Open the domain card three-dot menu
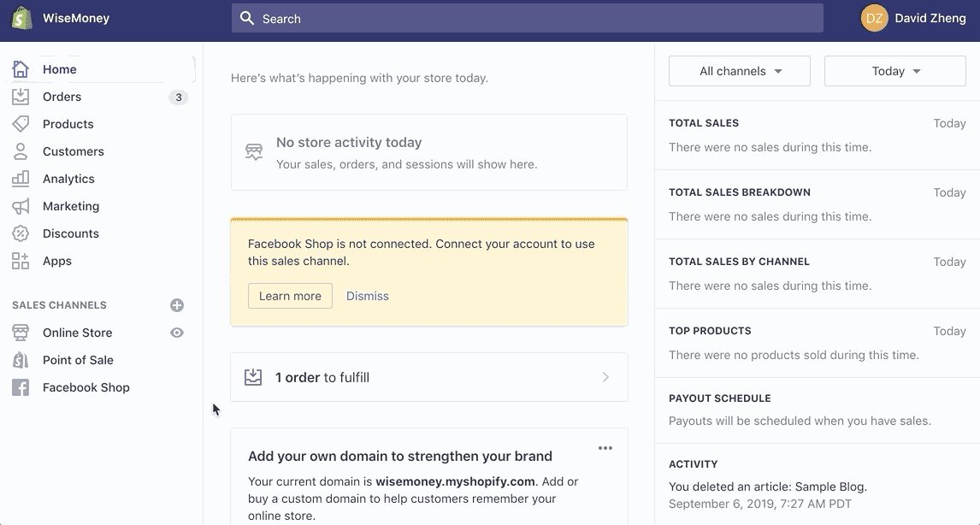 [605, 448]
